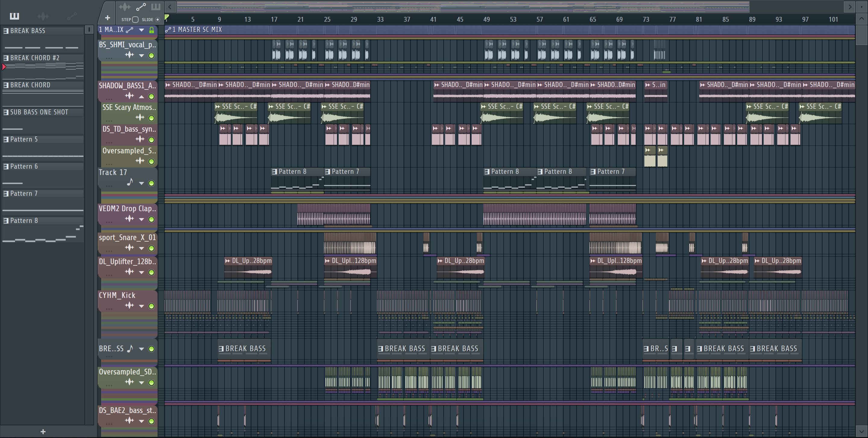Mute the SSE Scary Atmos track
The width and height of the screenshot is (868, 438).
pyautogui.click(x=152, y=118)
